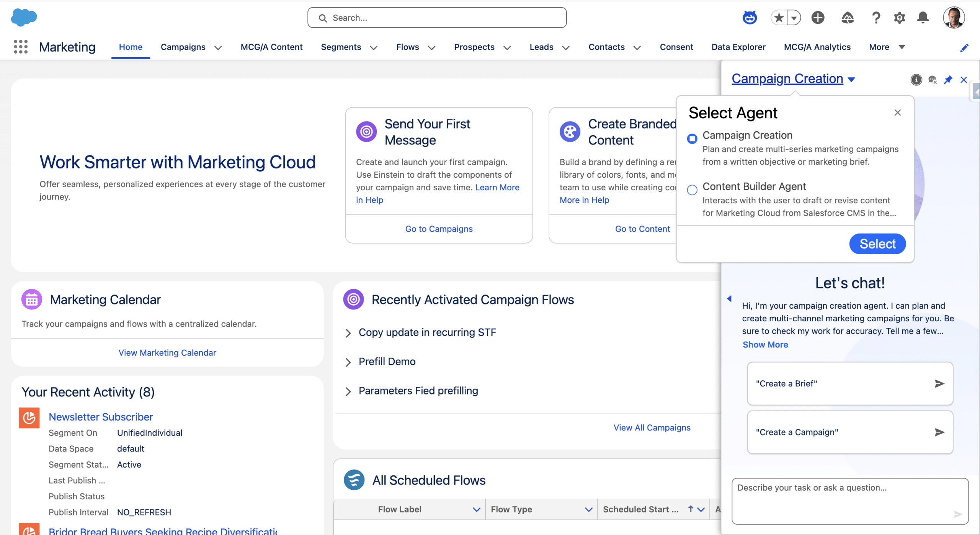The width and height of the screenshot is (980, 535).
Task: Open the App Launcher grid icon
Action: 21,47
